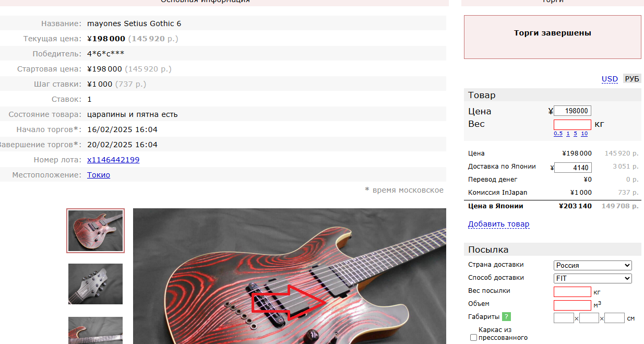This screenshot has width=644, height=344.
Task: Toggle the pressed-cardboard frame checkbox
Action: [x=473, y=338]
